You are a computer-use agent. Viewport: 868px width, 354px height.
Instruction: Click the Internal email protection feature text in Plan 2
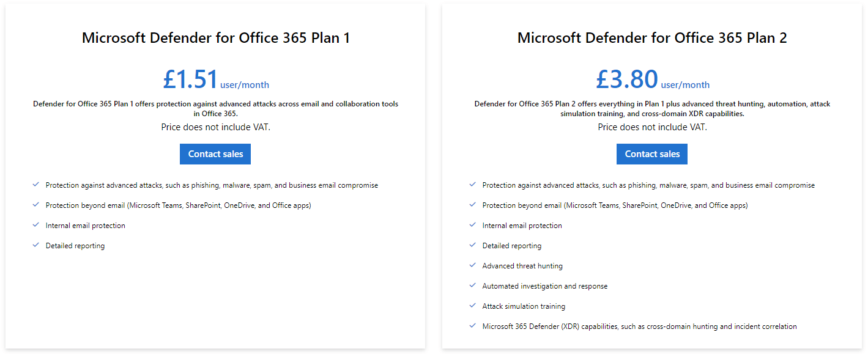coord(522,225)
